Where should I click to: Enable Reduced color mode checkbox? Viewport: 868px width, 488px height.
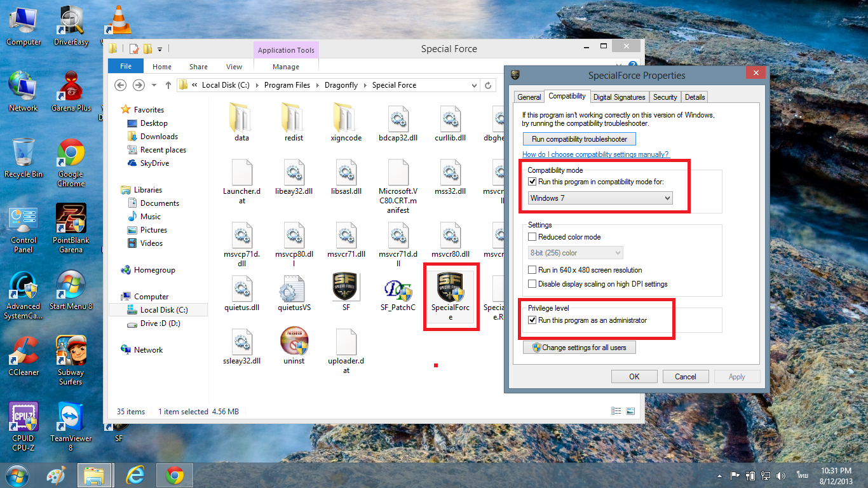[x=532, y=237]
